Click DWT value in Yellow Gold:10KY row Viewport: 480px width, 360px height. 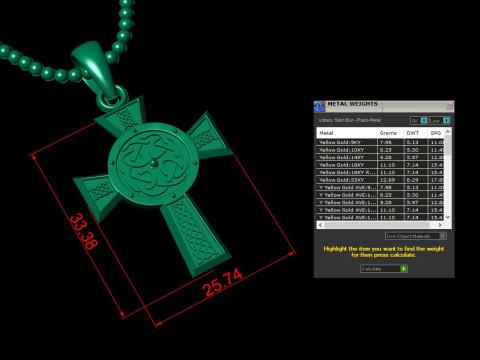pos(416,150)
